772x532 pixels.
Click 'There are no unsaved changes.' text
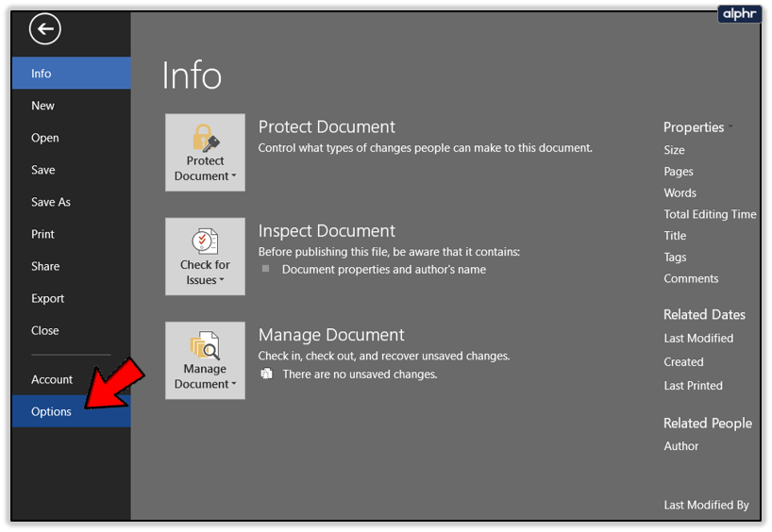tap(360, 374)
